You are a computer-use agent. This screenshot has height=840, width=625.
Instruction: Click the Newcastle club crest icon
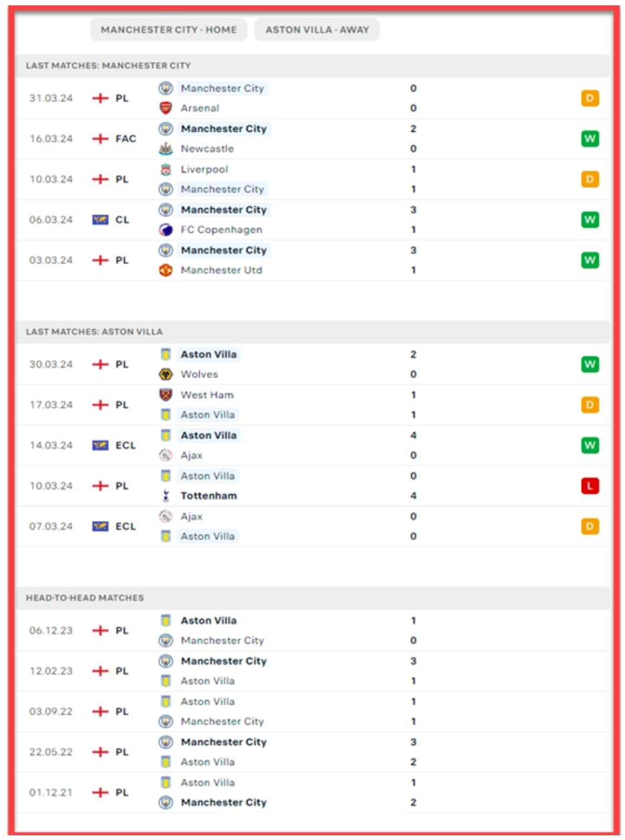tap(166, 149)
